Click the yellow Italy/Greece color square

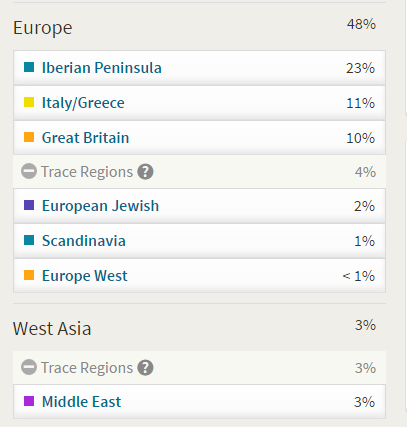coord(29,102)
